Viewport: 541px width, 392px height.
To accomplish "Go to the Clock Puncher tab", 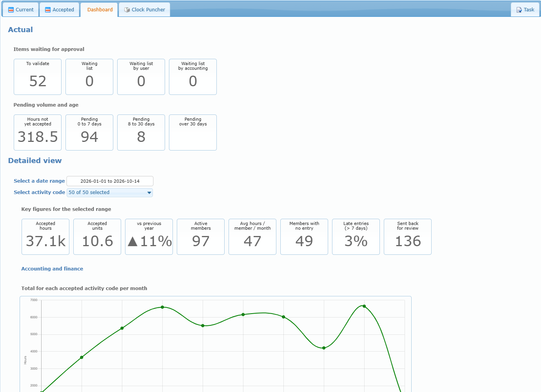I will (x=145, y=10).
